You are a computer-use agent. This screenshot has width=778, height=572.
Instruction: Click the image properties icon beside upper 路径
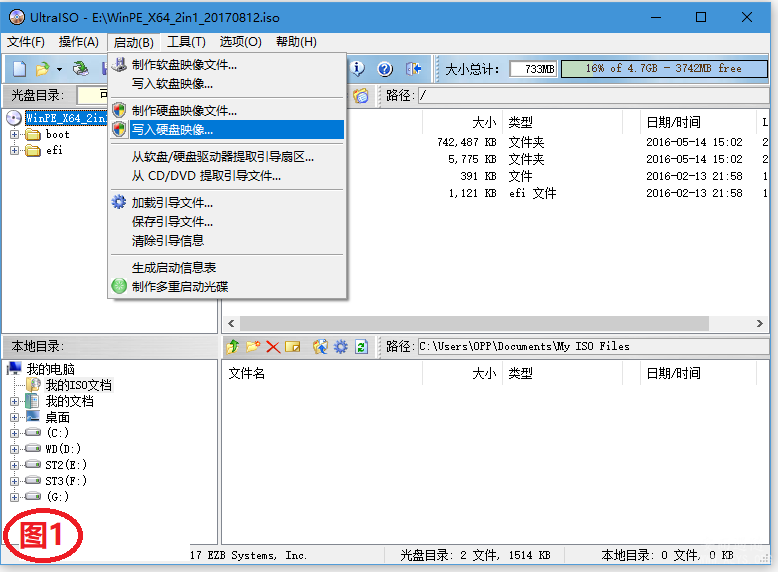click(x=361, y=95)
